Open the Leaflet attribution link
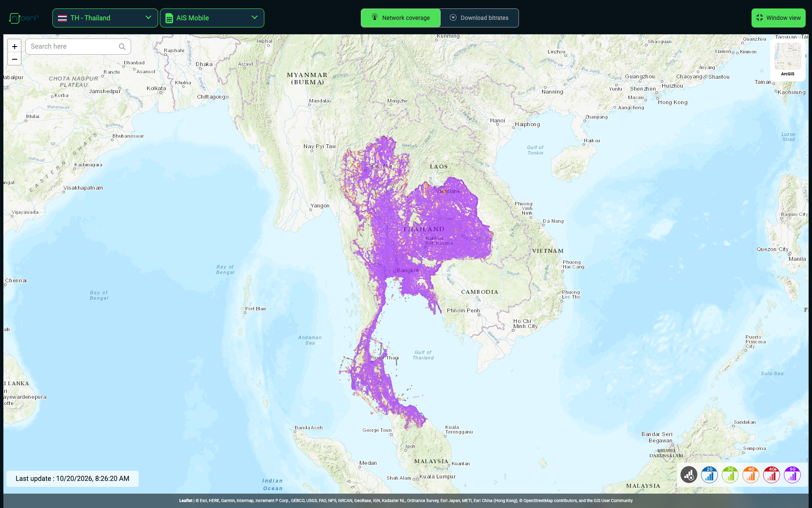This screenshot has width=812, height=508. pyautogui.click(x=186, y=501)
